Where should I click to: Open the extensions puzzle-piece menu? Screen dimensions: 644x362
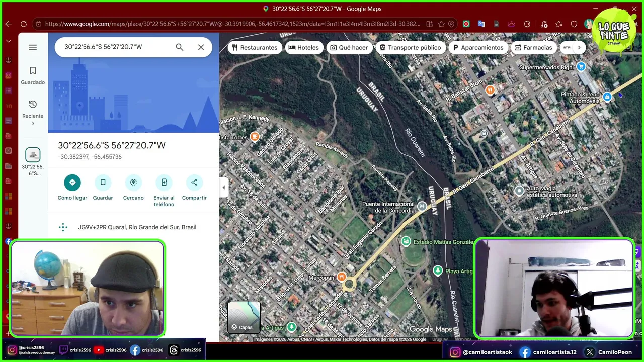click(x=527, y=24)
